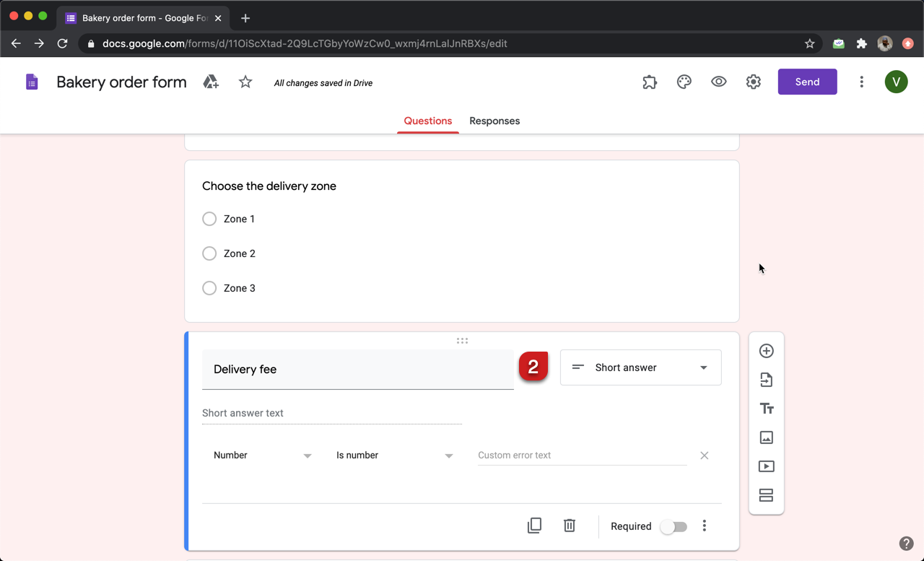Screen dimensions: 924x561
Task: Click the Custom error text field
Action: (x=582, y=456)
